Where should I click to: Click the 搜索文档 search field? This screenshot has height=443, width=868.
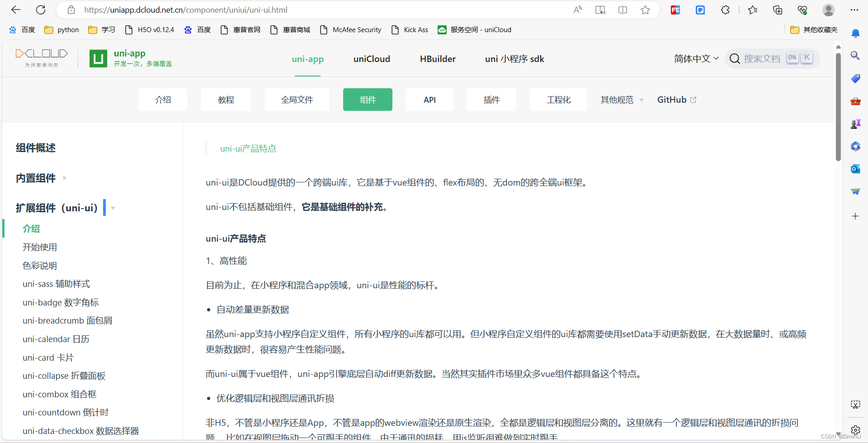click(772, 58)
